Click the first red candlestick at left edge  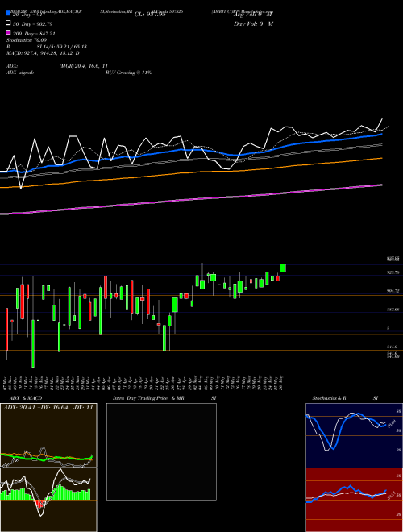(x=6, y=330)
